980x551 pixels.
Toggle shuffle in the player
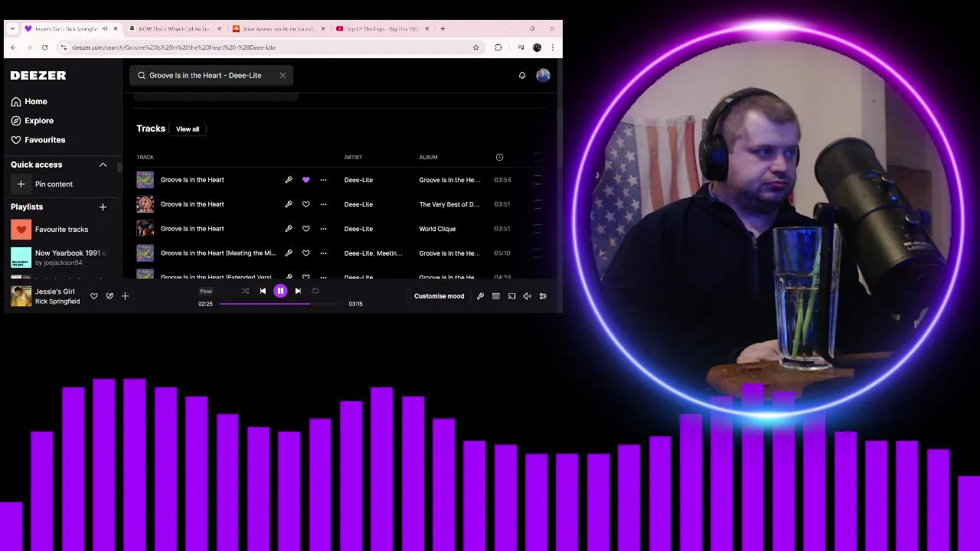(x=245, y=291)
